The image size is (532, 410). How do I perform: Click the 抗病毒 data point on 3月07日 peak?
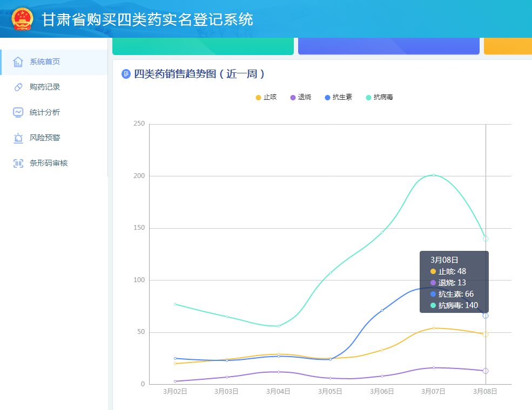434,175
